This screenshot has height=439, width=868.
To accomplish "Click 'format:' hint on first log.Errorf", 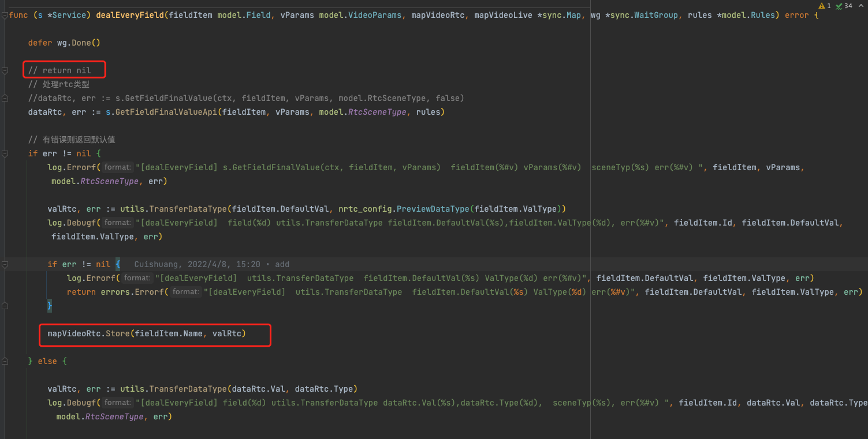I will pyautogui.click(x=118, y=167).
